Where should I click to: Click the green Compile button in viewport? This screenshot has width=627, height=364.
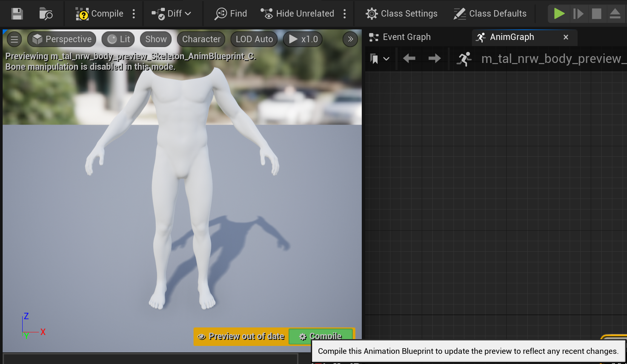(x=321, y=336)
